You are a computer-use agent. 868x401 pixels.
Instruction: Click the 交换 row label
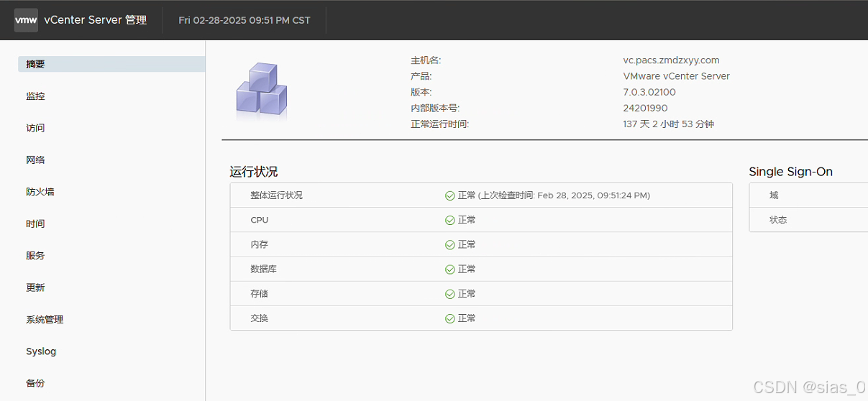pyautogui.click(x=260, y=318)
